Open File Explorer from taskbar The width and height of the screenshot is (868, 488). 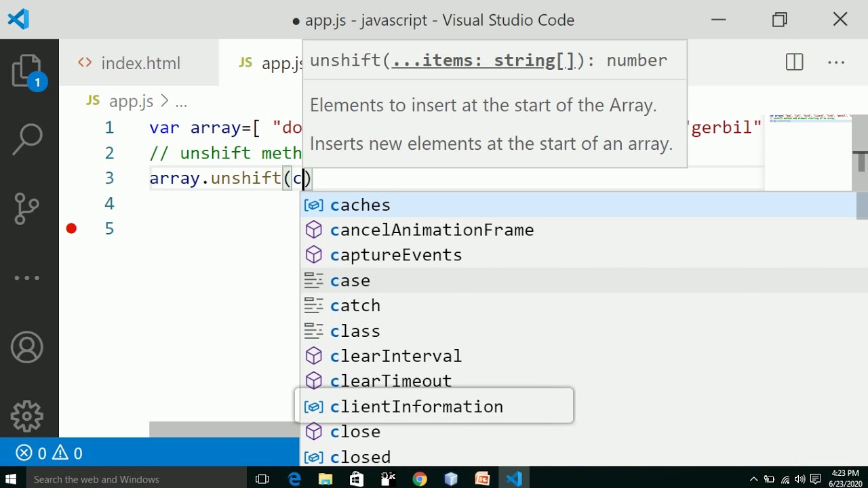point(325,479)
